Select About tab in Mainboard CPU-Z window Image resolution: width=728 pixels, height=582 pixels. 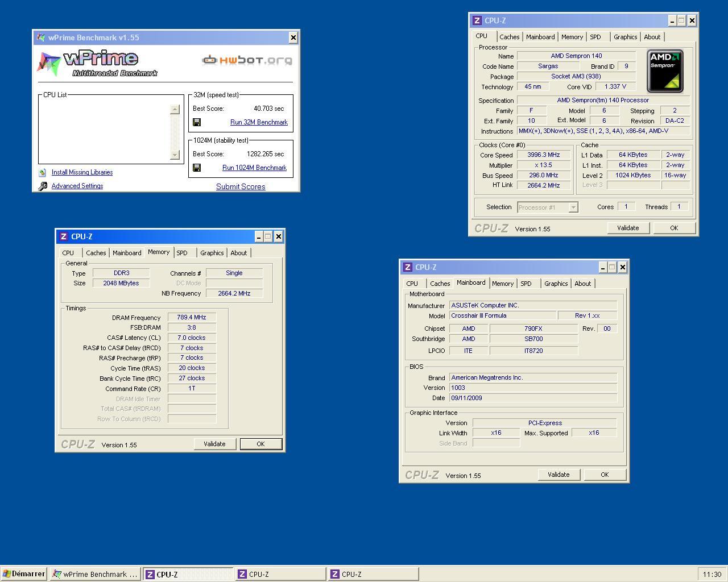pos(582,284)
